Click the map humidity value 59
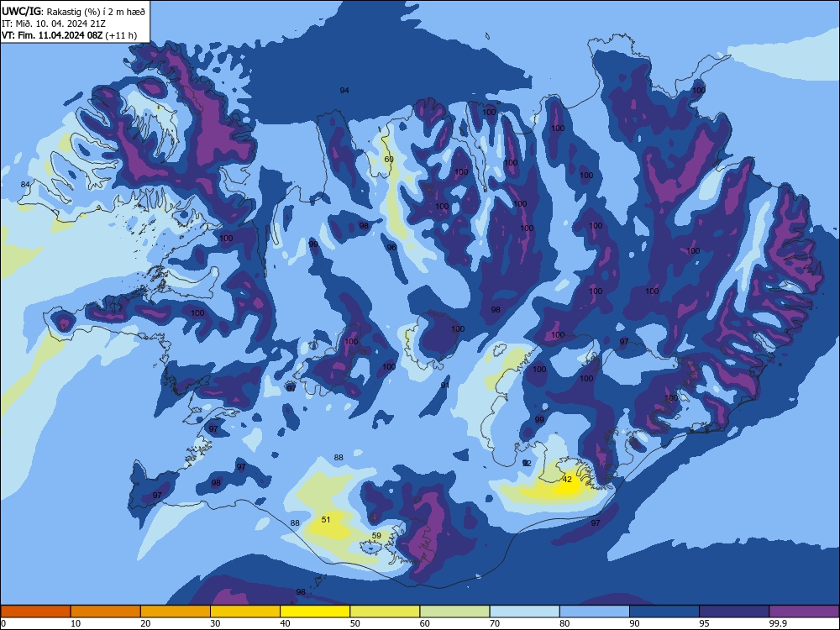Viewport: 840px width, 630px height. click(376, 536)
